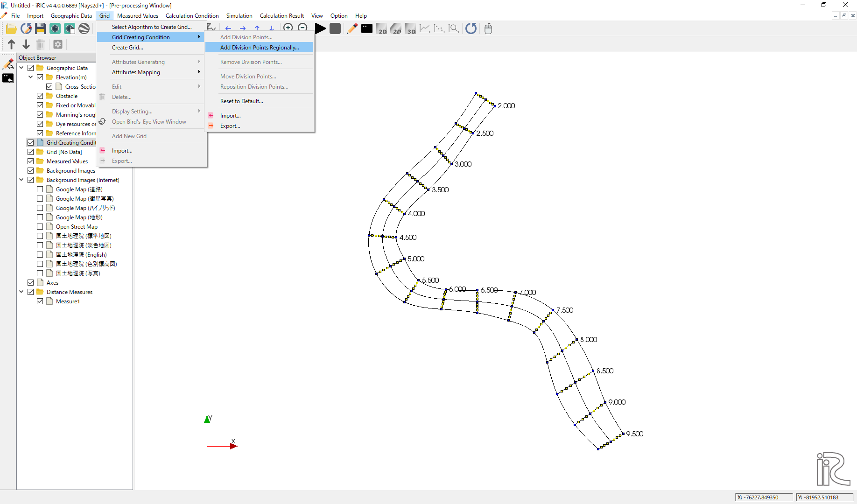
Task: Click the pan up arrow icon
Action: click(257, 28)
